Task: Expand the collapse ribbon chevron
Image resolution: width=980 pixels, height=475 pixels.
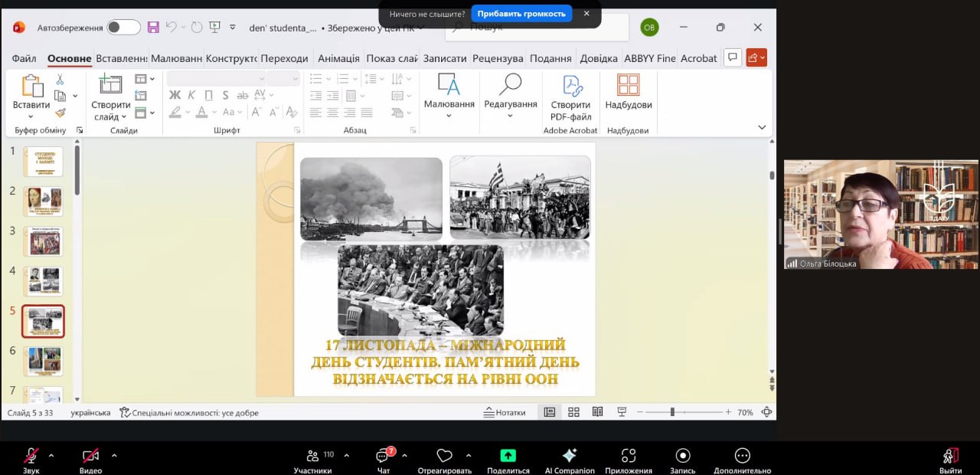Action: (762, 127)
